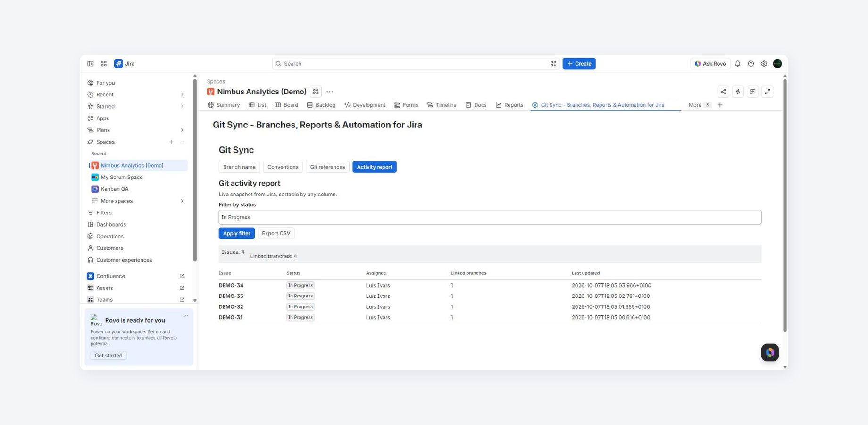The height and width of the screenshot is (425, 868).
Task: Switch to the Summary tab
Action: [x=224, y=105]
